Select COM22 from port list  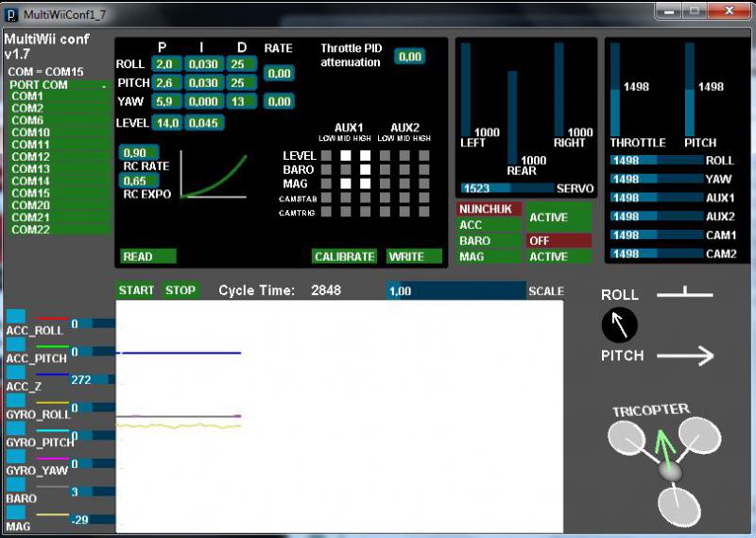pyautogui.click(x=59, y=230)
